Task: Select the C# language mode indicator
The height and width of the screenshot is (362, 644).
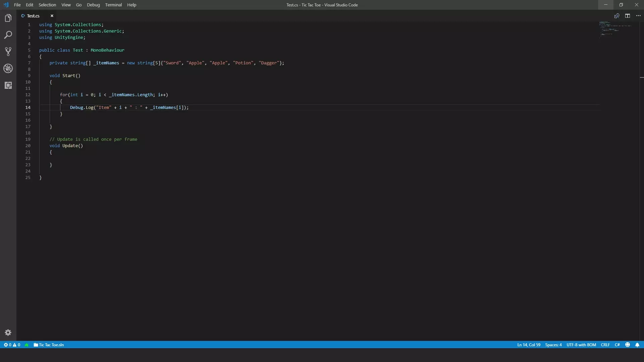Action: click(618, 345)
